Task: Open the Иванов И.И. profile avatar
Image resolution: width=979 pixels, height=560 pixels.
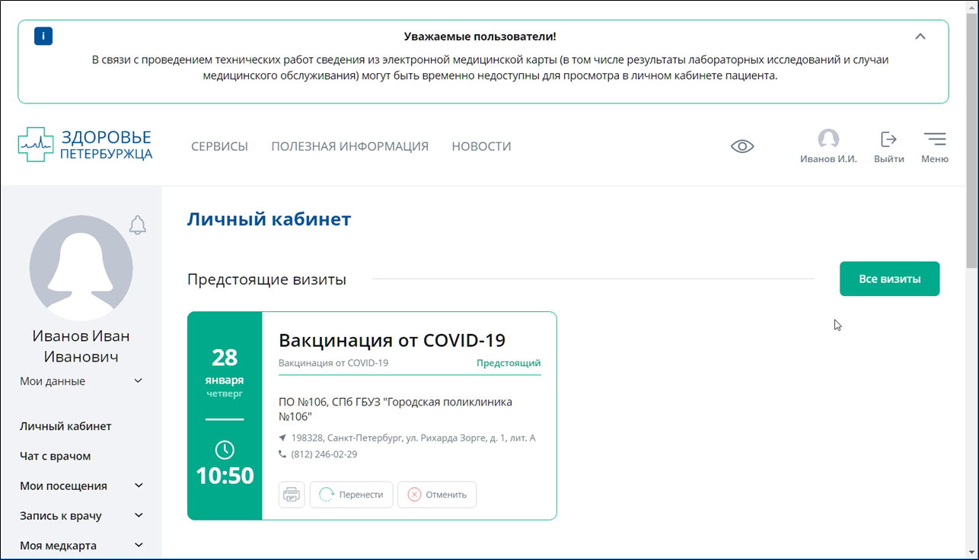Action: click(828, 138)
